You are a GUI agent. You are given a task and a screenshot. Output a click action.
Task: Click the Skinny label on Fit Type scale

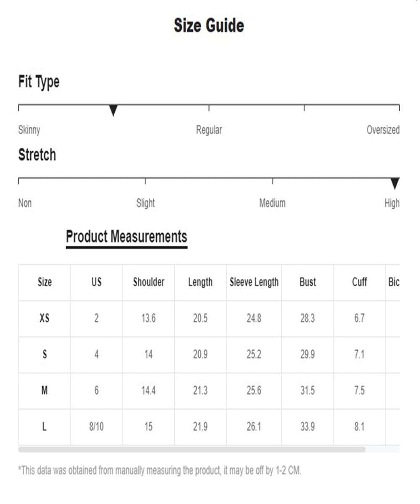29,130
